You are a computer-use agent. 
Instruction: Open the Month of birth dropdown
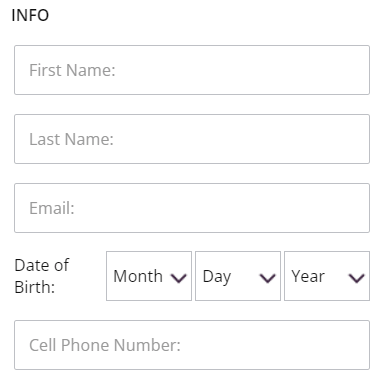coord(149,276)
